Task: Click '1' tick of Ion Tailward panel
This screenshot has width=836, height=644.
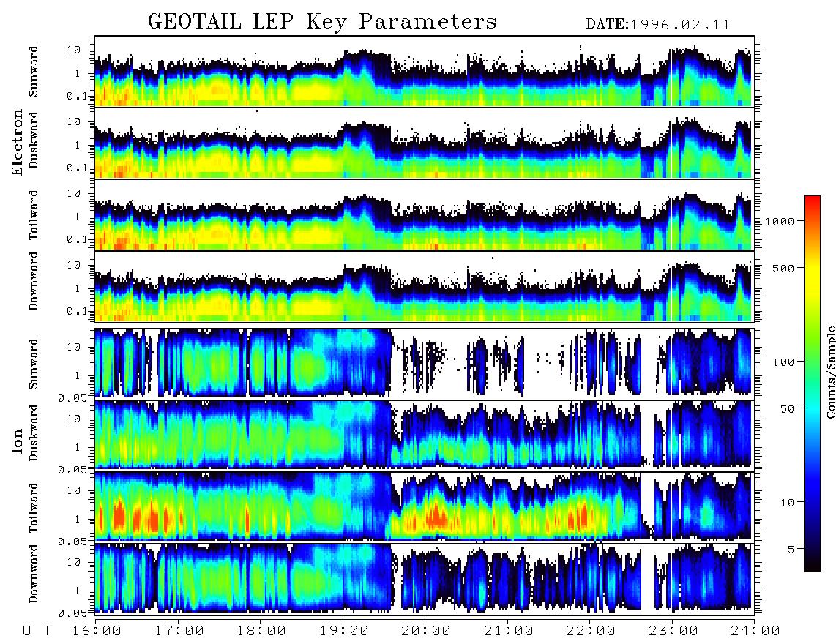Action: pos(78,520)
